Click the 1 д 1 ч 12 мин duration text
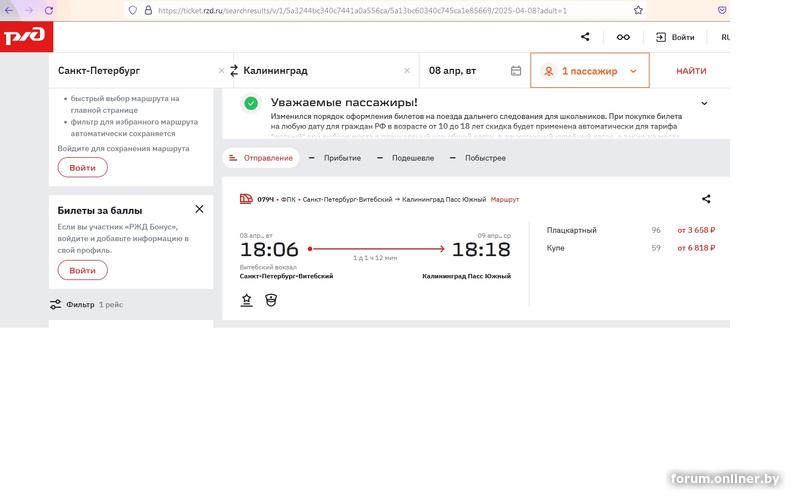 (375, 258)
